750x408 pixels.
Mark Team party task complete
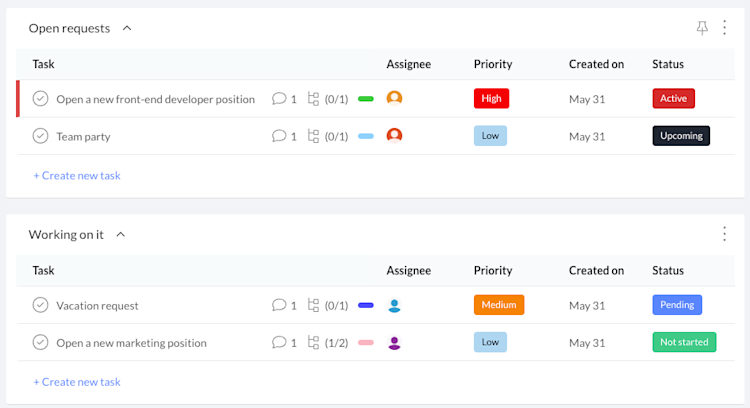click(x=40, y=136)
